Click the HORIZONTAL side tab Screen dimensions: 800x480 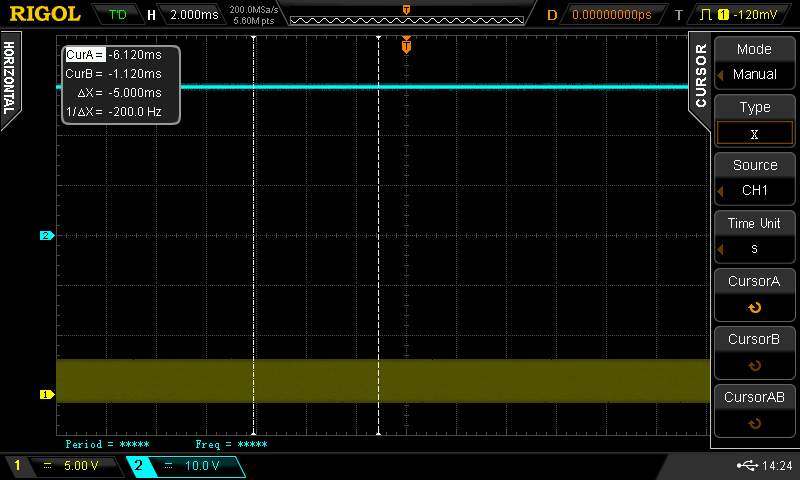coord(10,77)
